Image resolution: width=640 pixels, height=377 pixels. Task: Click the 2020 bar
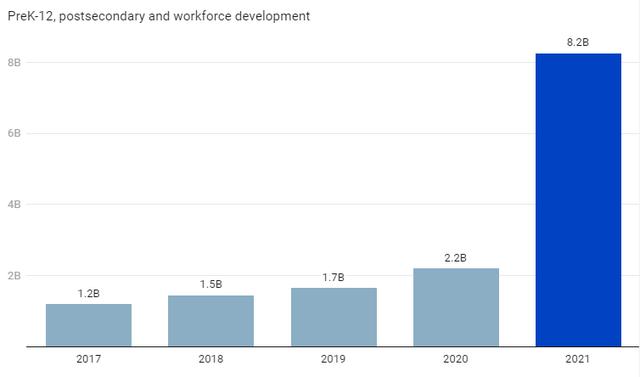(456, 307)
